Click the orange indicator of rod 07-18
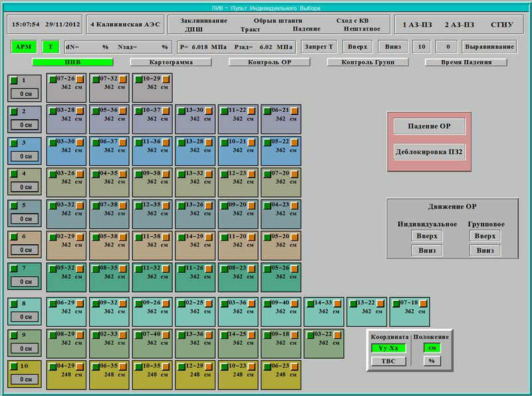 (x=423, y=303)
